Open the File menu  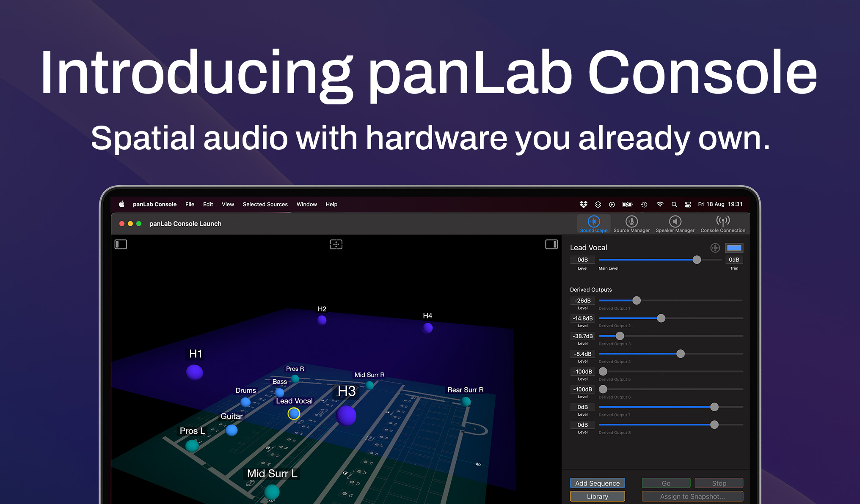coord(190,204)
